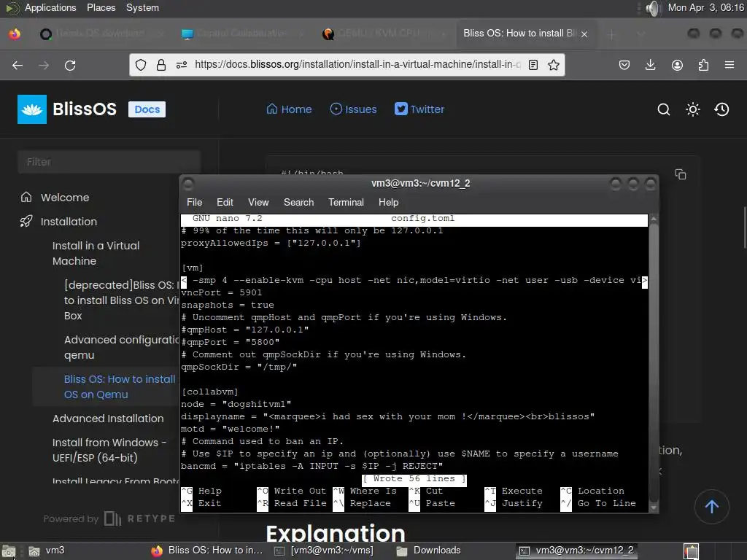This screenshot has height=560, width=747.
Task: Open the docs search magnifier
Action: pos(664,109)
